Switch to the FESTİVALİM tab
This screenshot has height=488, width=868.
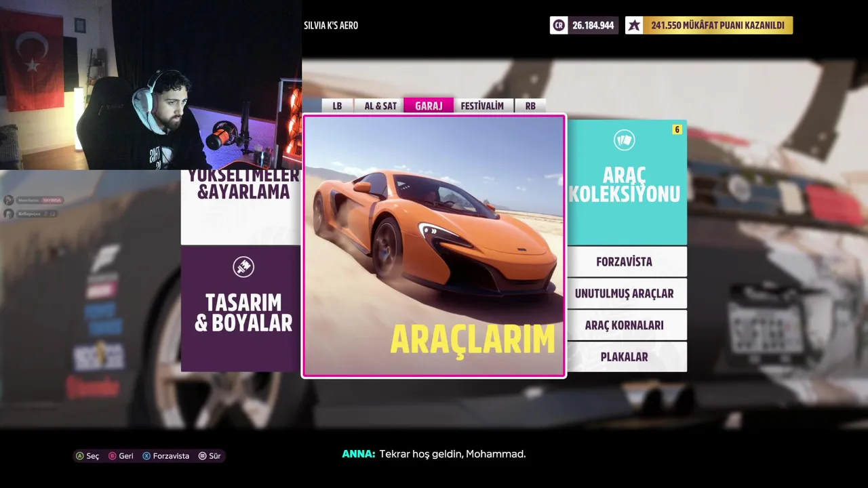coord(482,106)
